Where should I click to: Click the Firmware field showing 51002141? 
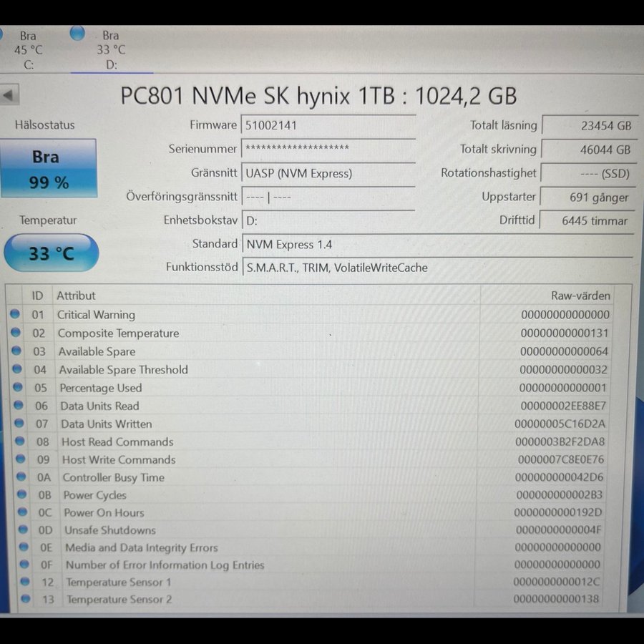tap(328, 125)
